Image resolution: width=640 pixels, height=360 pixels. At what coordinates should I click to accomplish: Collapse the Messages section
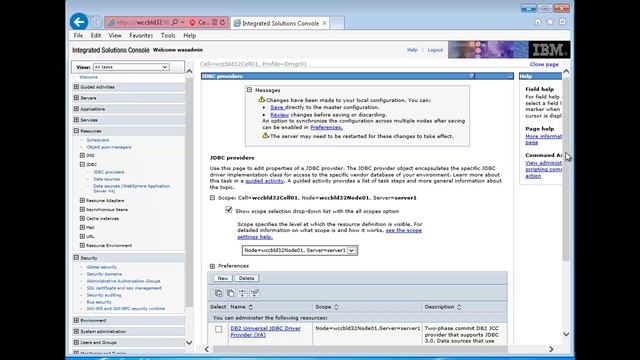(249, 90)
